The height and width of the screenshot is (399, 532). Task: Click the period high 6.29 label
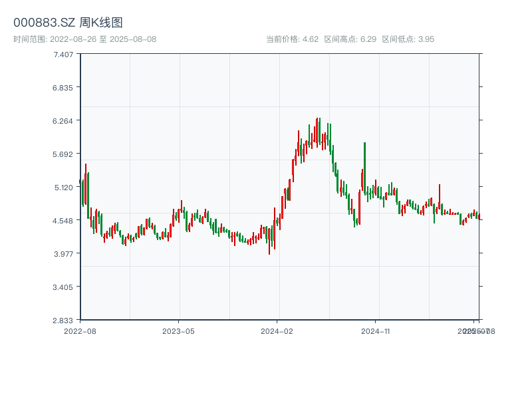click(350, 39)
